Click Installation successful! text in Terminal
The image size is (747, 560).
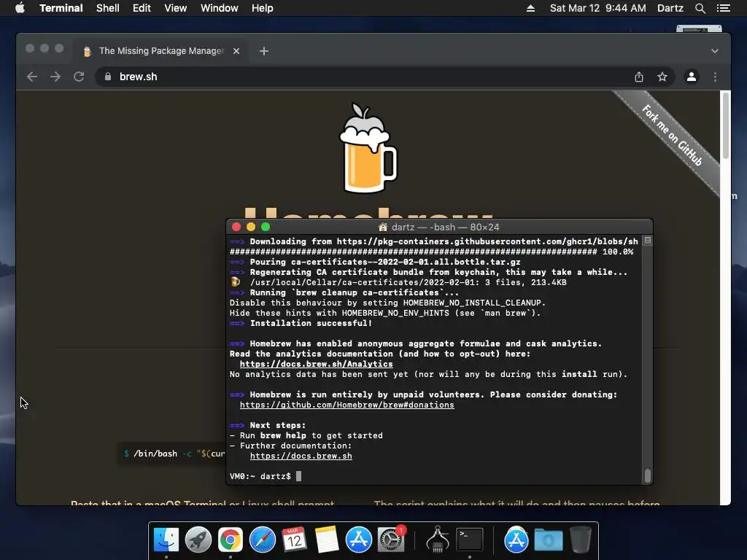point(311,323)
